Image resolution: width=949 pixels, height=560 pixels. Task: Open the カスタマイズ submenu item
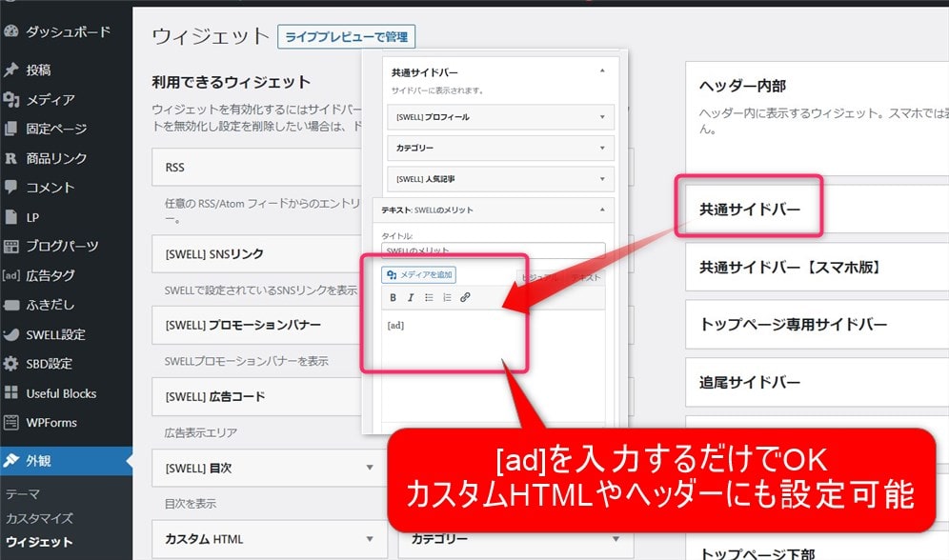click(x=39, y=518)
